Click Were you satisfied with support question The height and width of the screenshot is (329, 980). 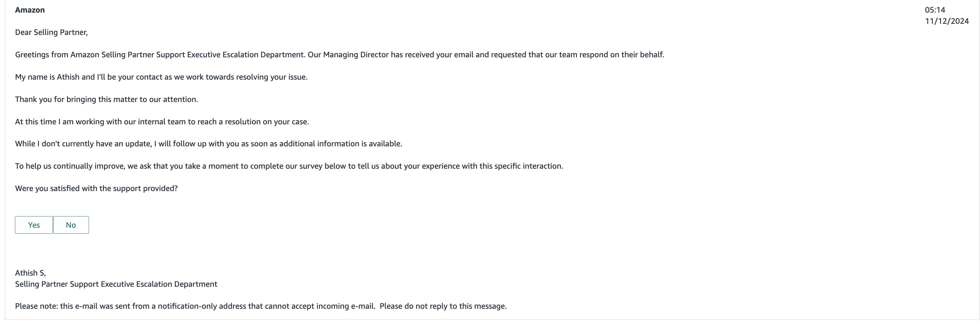[x=96, y=189]
